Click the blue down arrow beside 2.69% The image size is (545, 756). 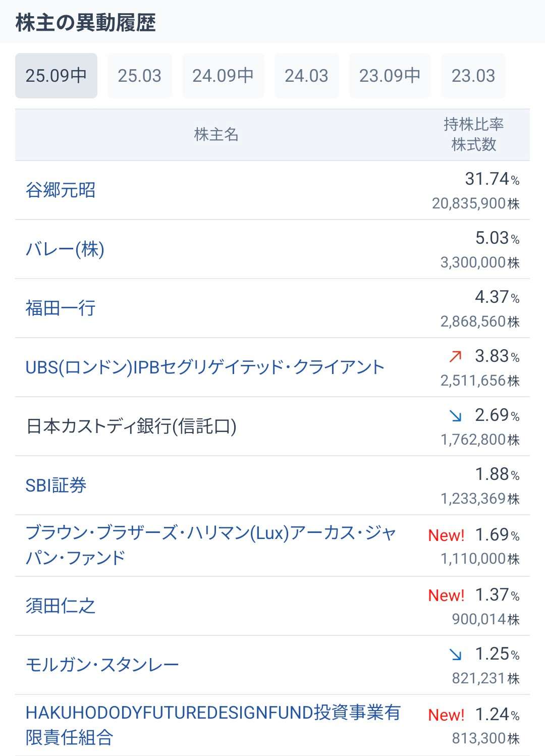[x=455, y=416]
